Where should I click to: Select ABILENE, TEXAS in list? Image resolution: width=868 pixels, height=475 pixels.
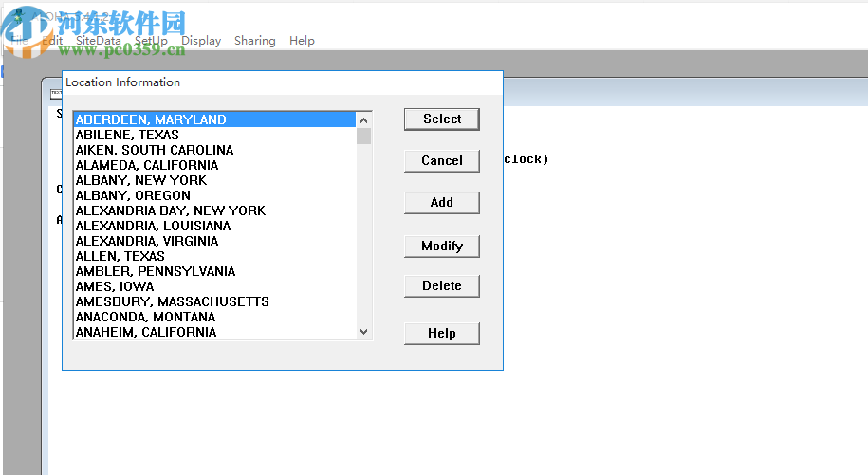(214, 135)
